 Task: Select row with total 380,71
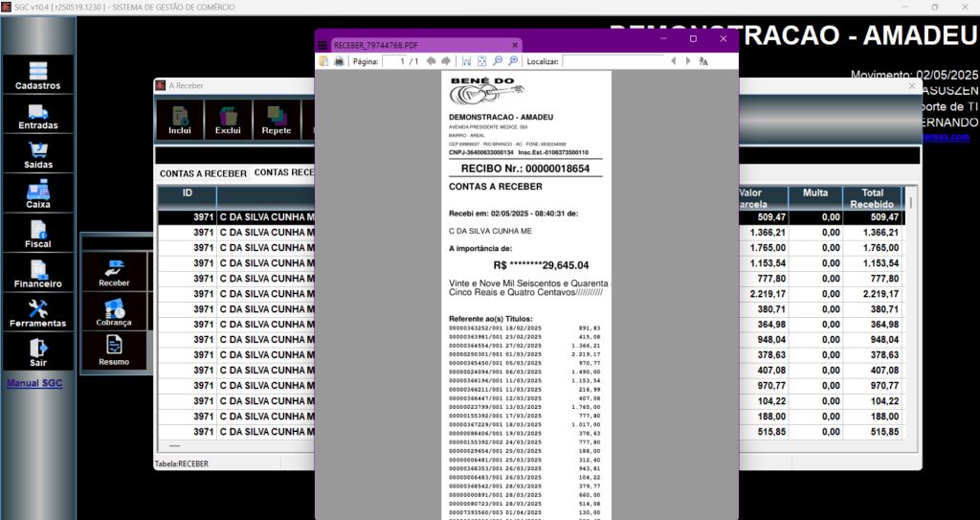[x=530, y=309]
